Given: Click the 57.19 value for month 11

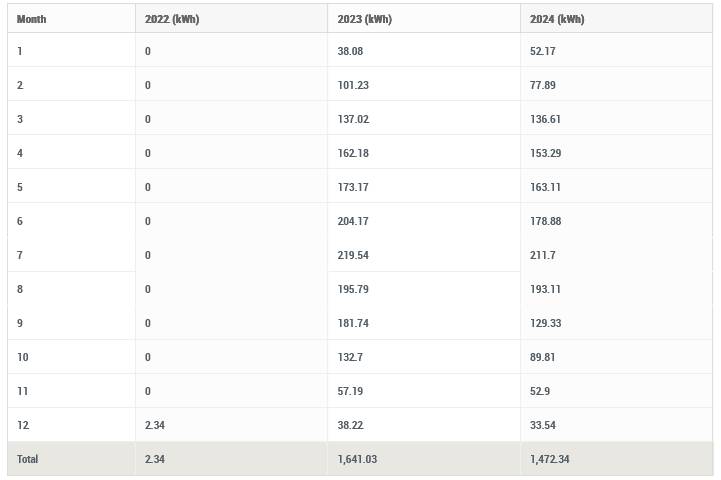Looking at the screenshot, I should pyautogui.click(x=350, y=391).
